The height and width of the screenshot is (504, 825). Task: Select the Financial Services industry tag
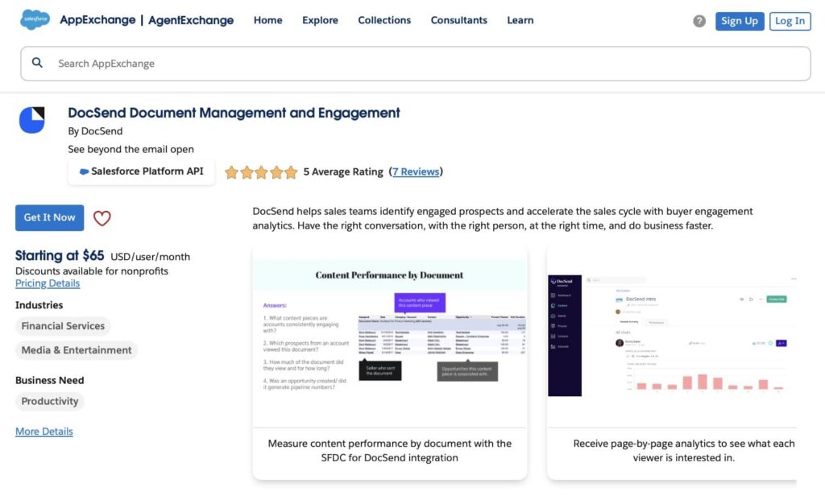63,326
